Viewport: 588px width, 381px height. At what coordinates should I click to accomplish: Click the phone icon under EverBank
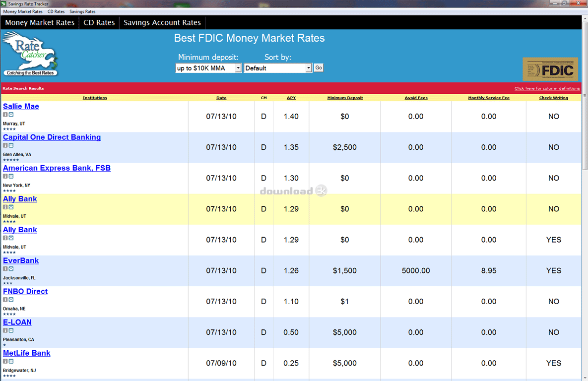click(x=11, y=268)
